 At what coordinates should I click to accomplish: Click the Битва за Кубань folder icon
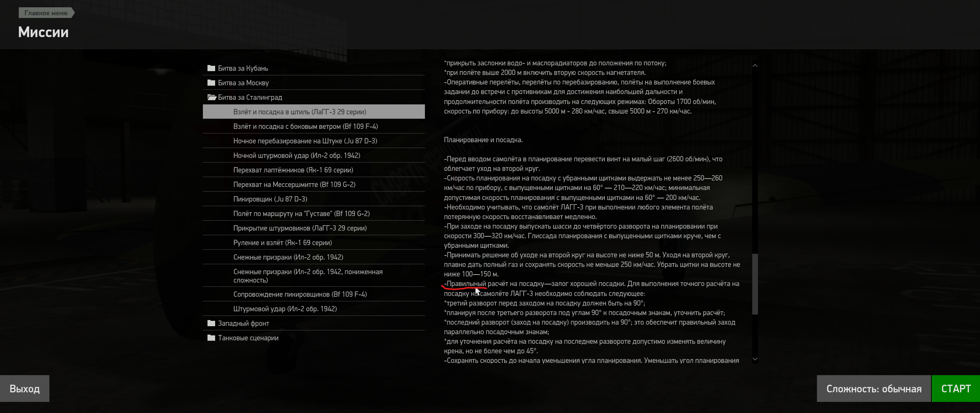[x=211, y=68]
